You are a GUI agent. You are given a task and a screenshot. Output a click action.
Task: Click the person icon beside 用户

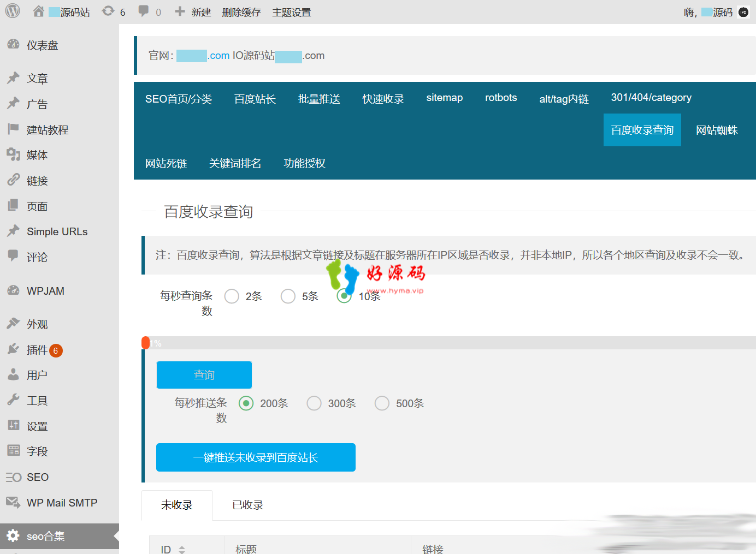pos(13,374)
